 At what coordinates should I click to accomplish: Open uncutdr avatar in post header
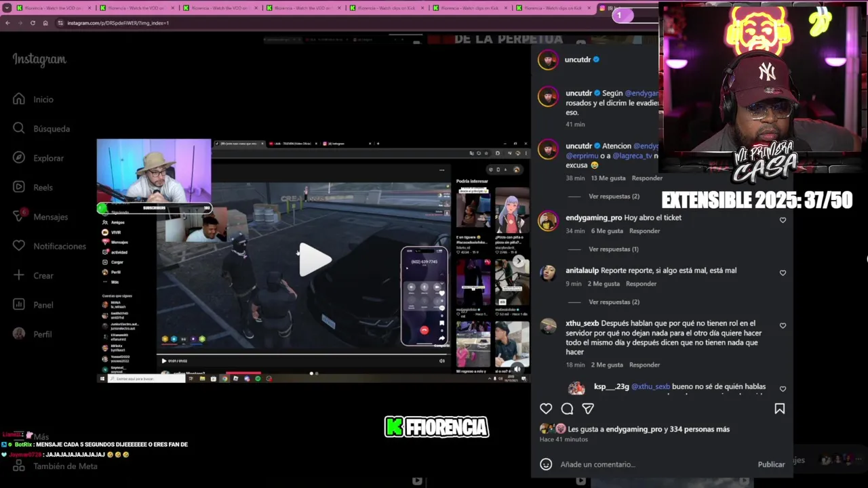tap(548, 60)
